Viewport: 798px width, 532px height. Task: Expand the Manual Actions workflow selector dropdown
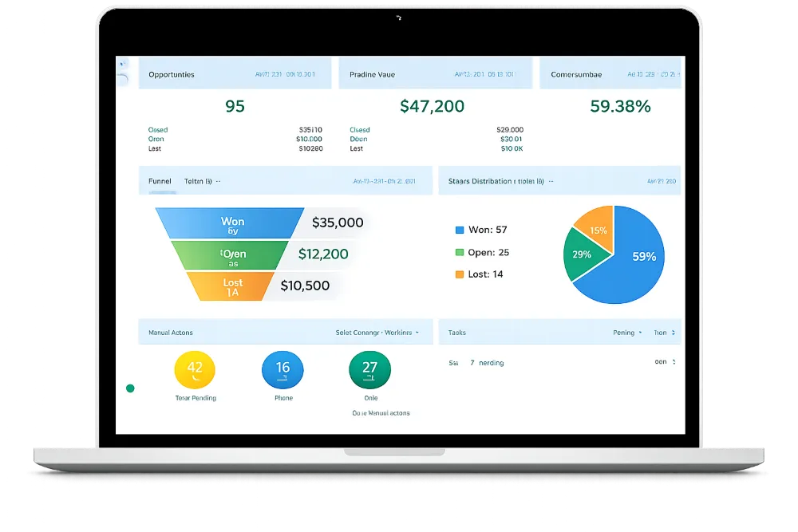pyautogui.click(x=377, y=333)
